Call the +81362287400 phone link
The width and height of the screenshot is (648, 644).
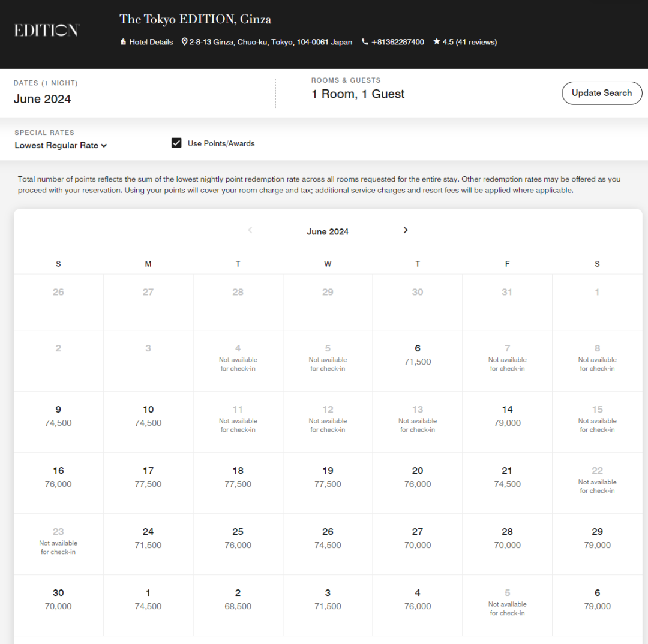click(397, 42)
